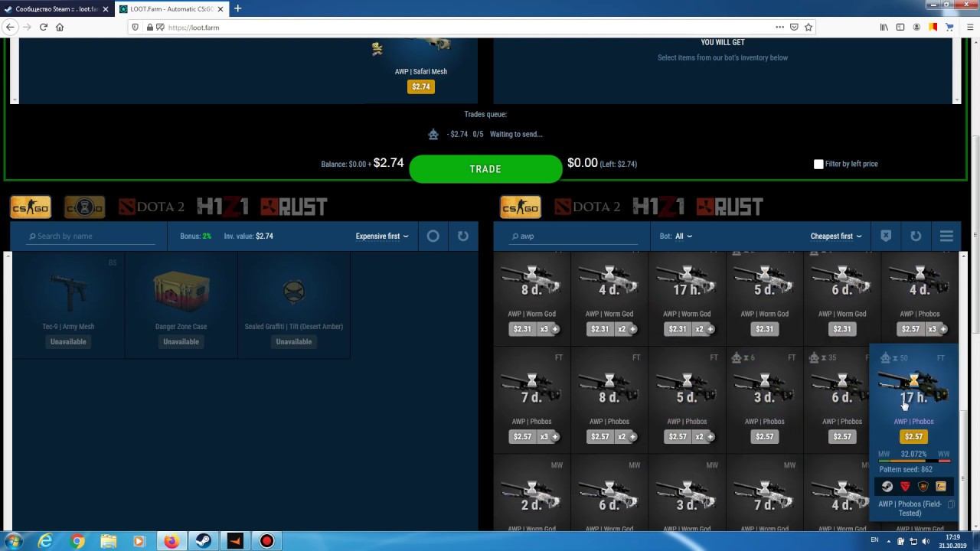Click the float wear bar on the hovered Phobos

(x=913, y=461)
